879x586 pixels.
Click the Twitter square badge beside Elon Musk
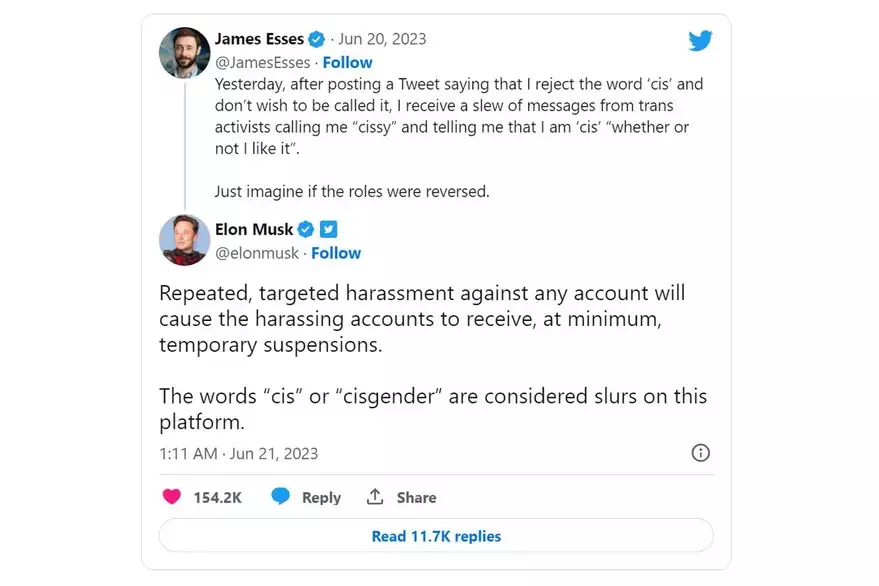[328, 229]
